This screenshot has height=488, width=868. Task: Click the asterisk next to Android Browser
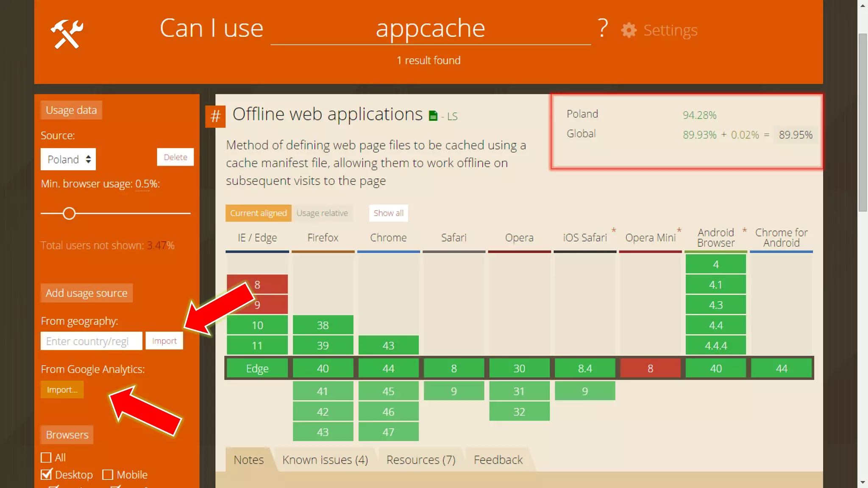coord(744,230)
